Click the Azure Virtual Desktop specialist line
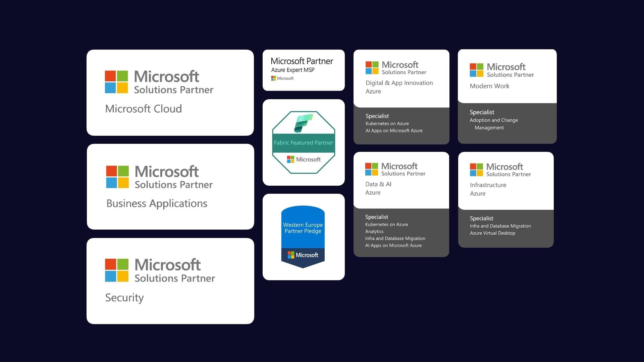 point(492,233)
